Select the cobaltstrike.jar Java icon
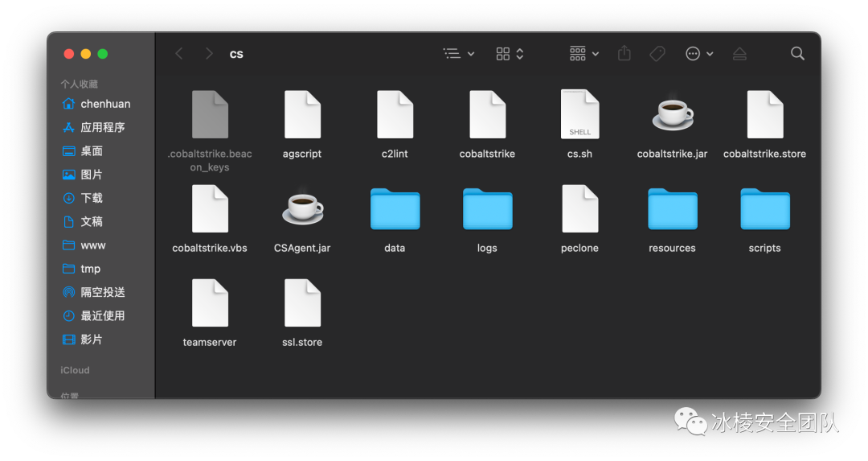 672,113
